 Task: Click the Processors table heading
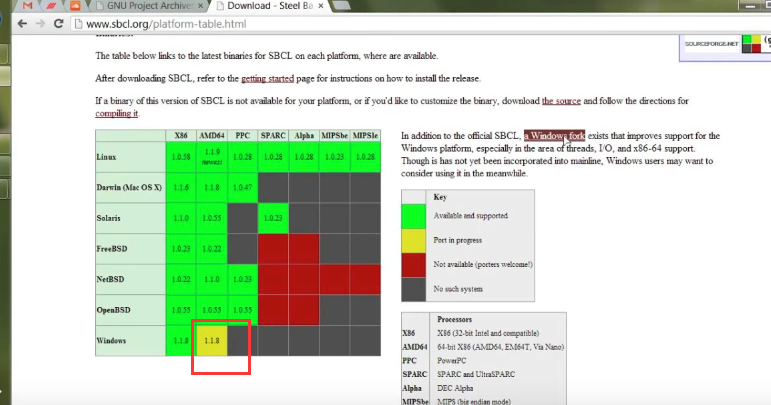(x=454, y=319)
